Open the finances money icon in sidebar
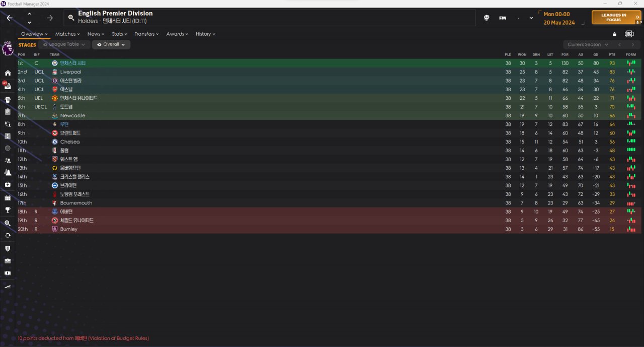Viewport: 644px width, 347px height. (8, 273)
